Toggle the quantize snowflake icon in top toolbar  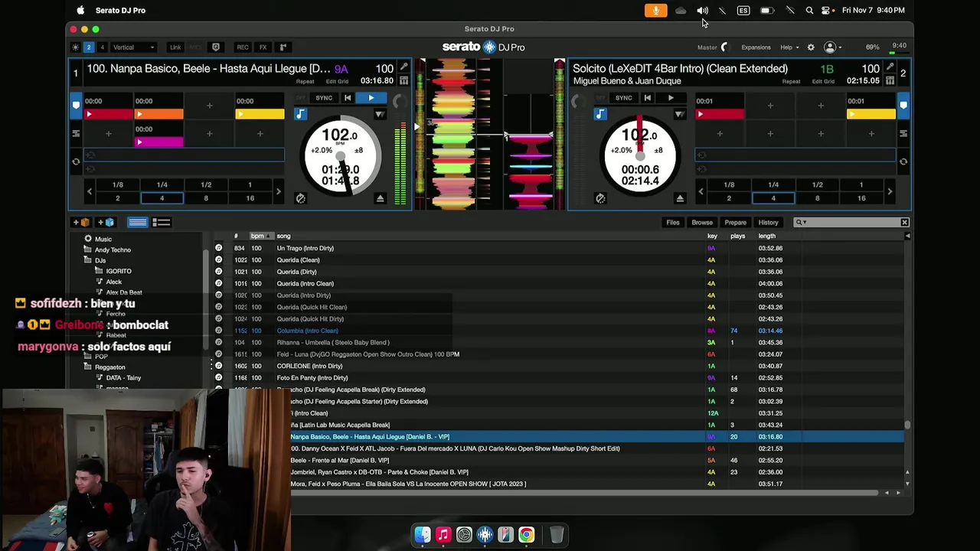click(75, 47)
